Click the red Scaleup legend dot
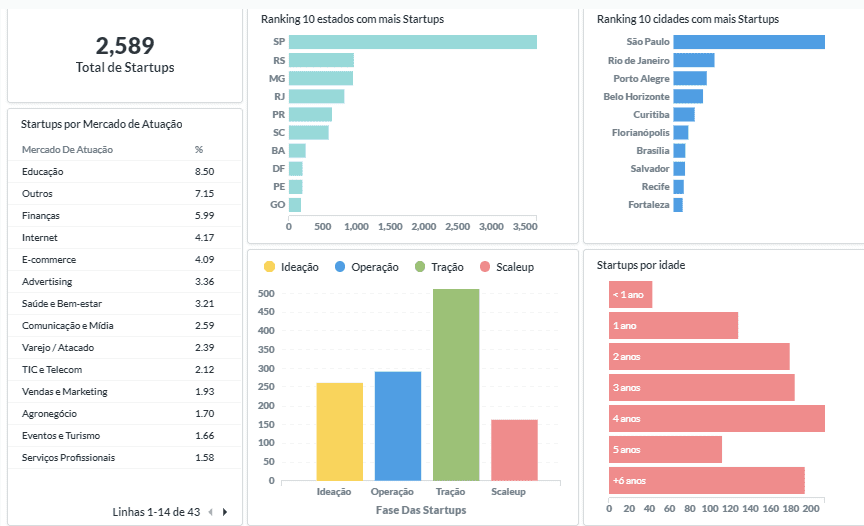This screenshot has height=526, width=864. [485, 267]
